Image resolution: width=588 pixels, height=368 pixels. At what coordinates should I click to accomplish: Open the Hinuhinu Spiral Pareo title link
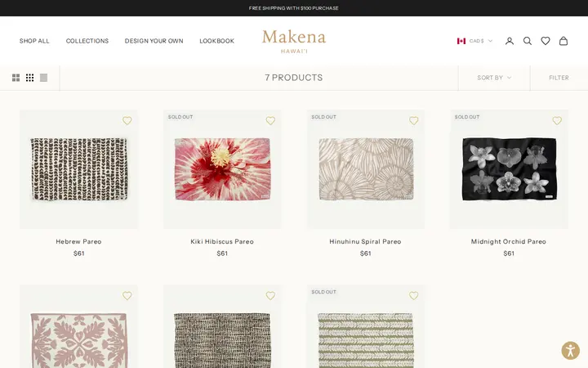click(365, 241)
